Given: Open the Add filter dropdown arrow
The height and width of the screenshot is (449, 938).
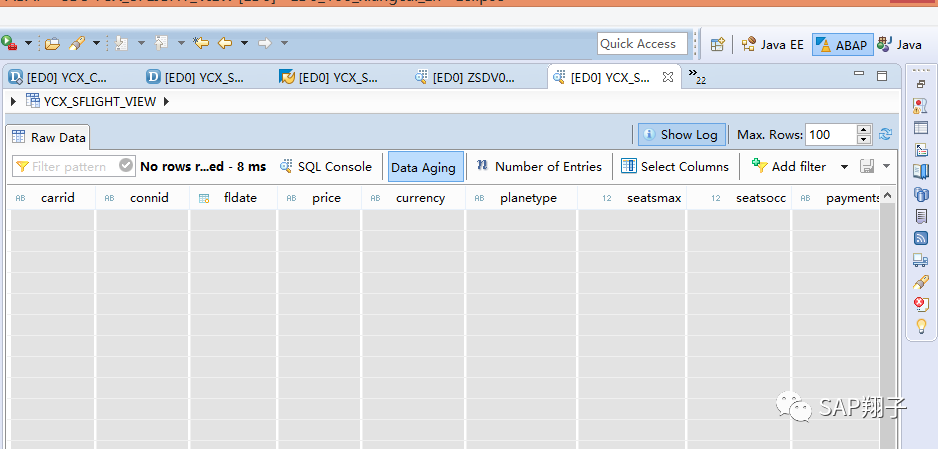Looking at the screenshot, I should click(x=845, y=167).
